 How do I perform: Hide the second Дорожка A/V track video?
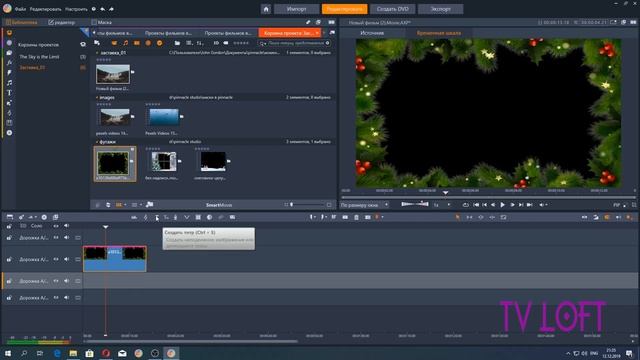point(56,259)
